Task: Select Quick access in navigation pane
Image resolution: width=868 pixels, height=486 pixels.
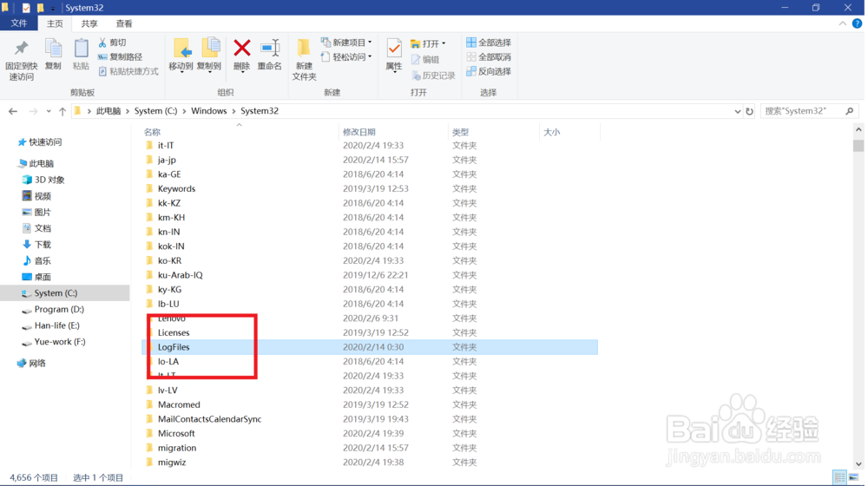Action: 40,142
